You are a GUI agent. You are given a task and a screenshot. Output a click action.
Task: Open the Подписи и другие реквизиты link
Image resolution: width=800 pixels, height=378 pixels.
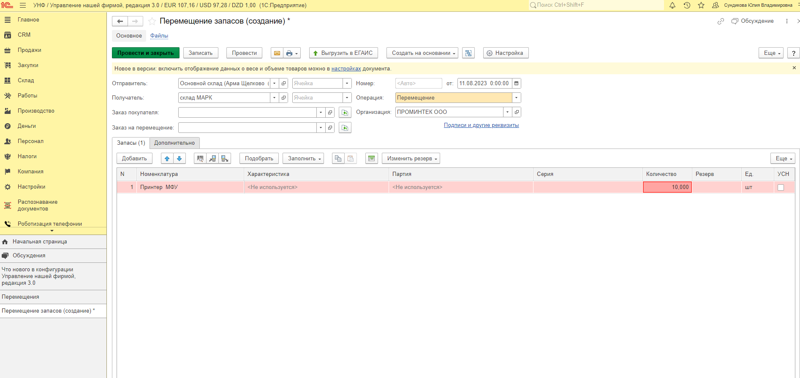(x=481, y=125)
